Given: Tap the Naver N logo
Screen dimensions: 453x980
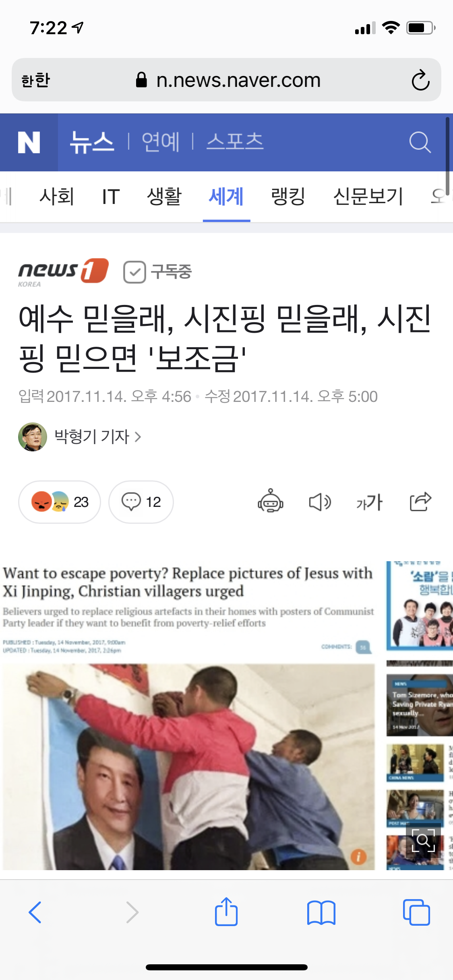Looking at the screenshot, I should (29, 142).
